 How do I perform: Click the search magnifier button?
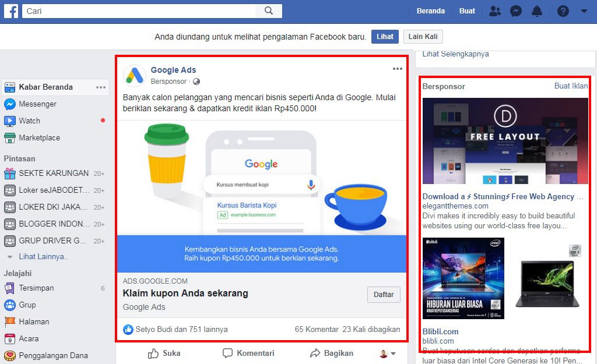coord(269,11)
